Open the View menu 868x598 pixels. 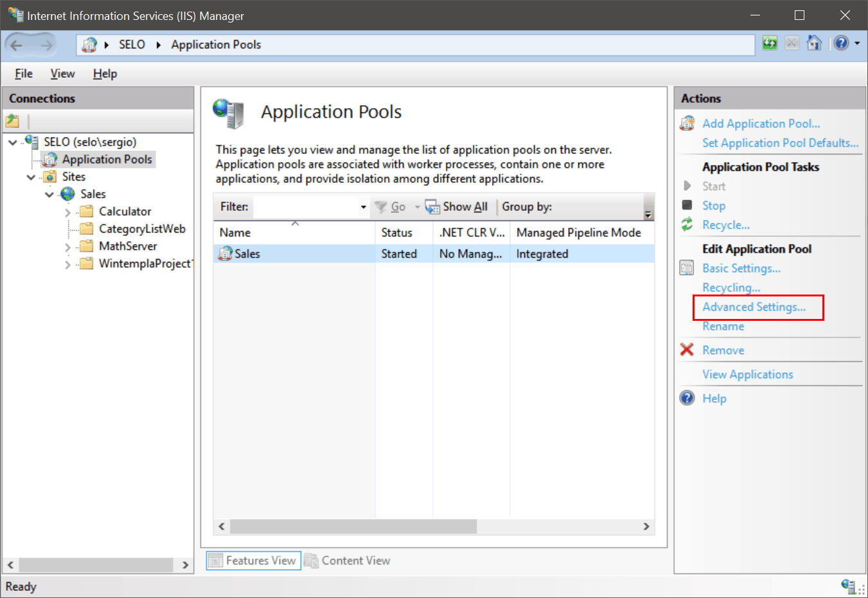[x=62, y=73]
